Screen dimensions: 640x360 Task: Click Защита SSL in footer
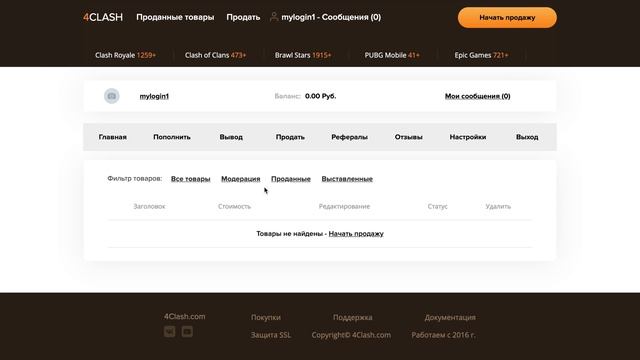coord(271,335)
